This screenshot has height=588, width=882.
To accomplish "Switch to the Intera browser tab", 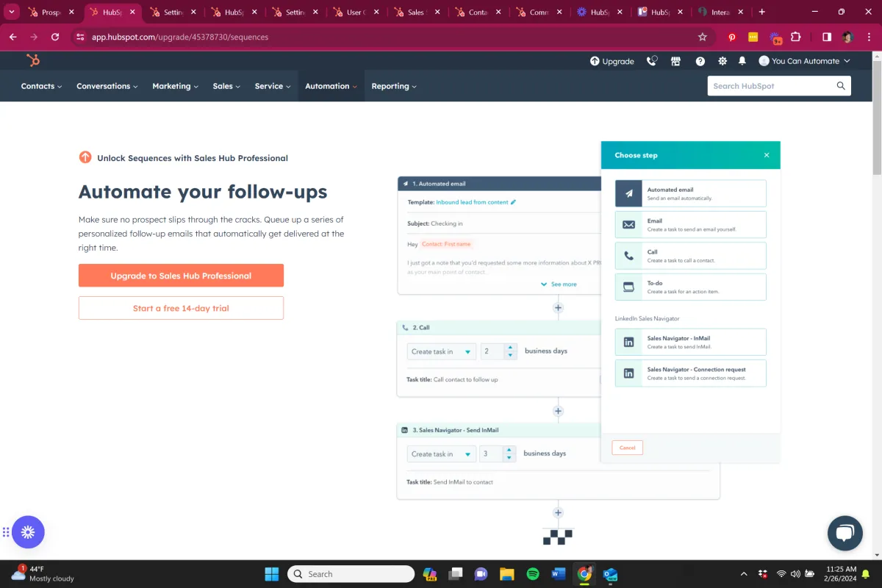I will click(x=722, y=12).
